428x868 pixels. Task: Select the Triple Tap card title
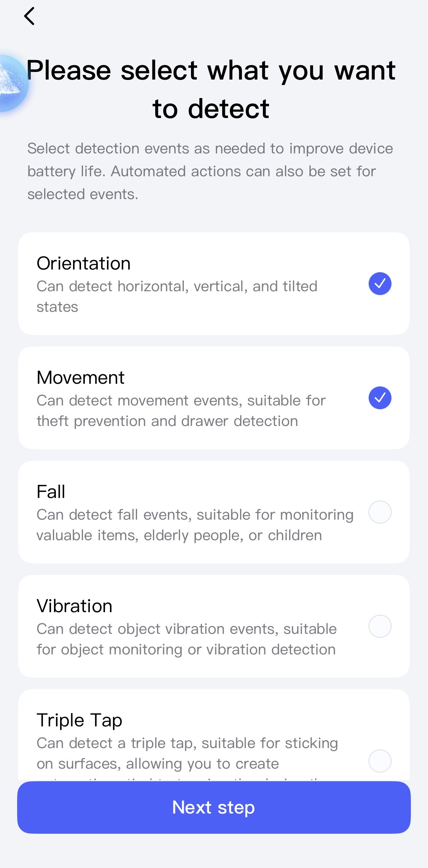point(80,720)
